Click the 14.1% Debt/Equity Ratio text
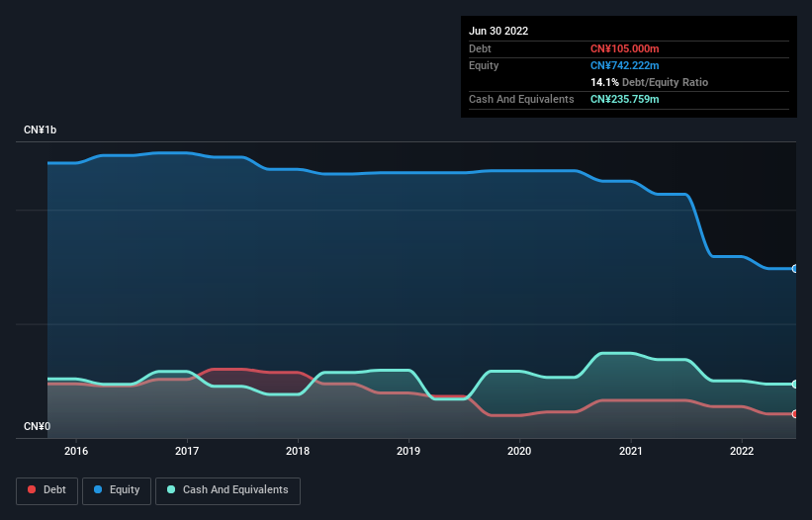This screenshot has width=812, height=520. click(649, 82)
